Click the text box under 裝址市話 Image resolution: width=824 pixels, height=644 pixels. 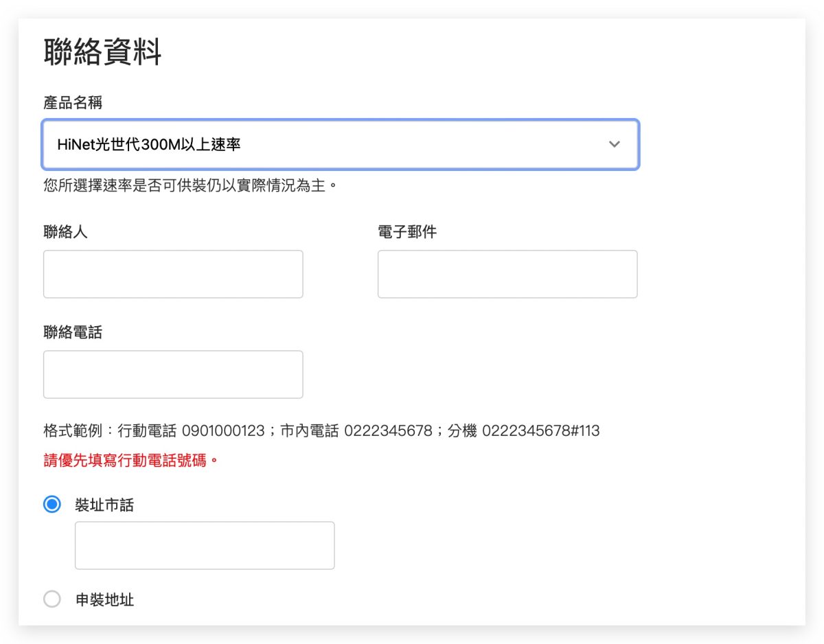[205, 545]
